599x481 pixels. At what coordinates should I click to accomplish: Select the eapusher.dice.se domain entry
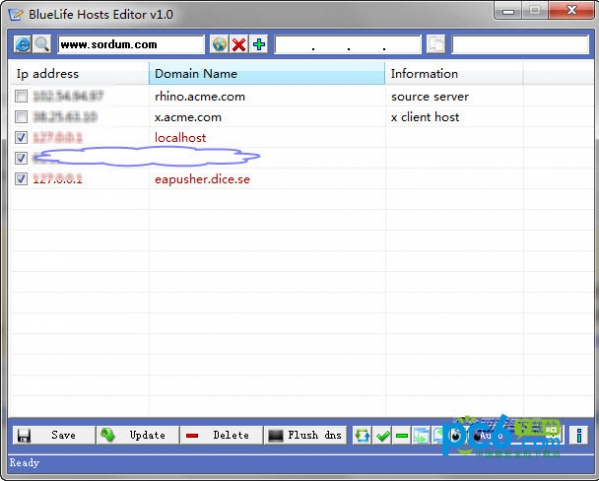pos(202,179)
